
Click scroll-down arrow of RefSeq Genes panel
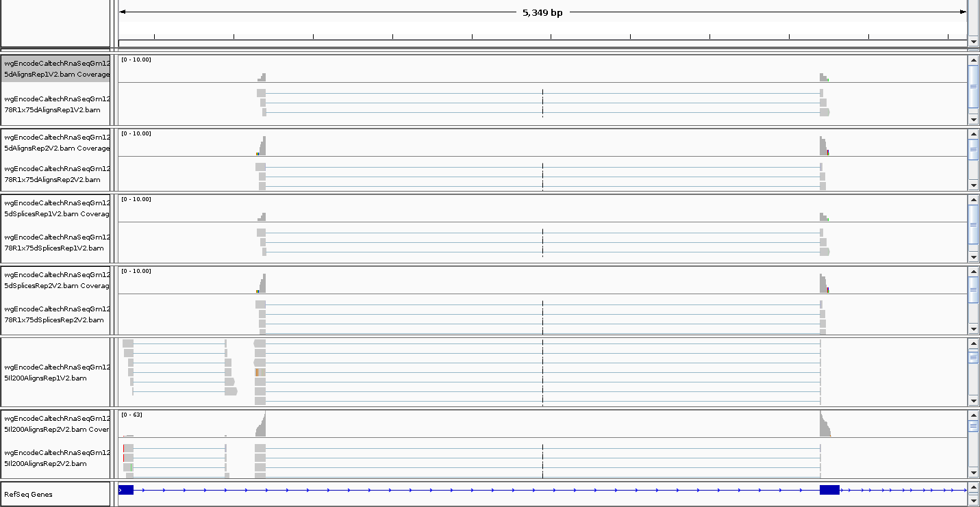(x=973, y=501)
